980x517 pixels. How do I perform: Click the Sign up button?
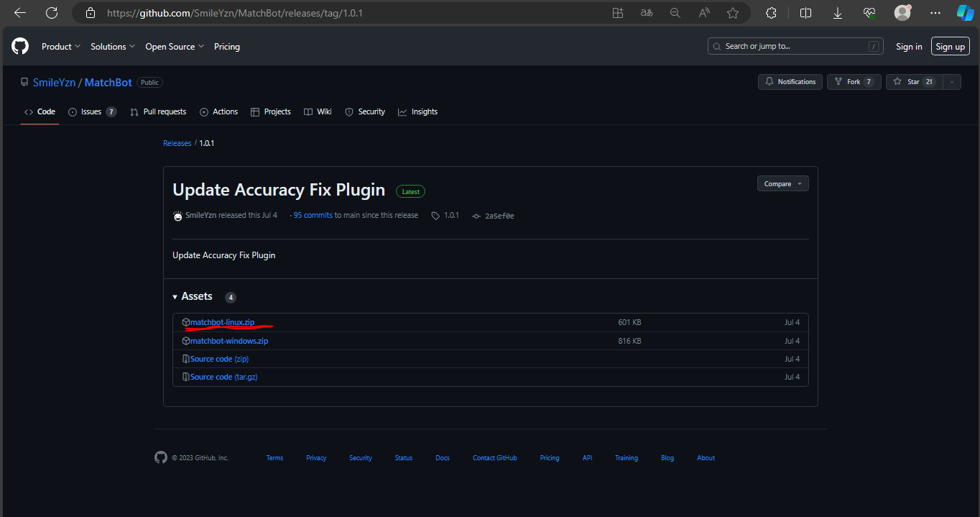coord(950,47)
